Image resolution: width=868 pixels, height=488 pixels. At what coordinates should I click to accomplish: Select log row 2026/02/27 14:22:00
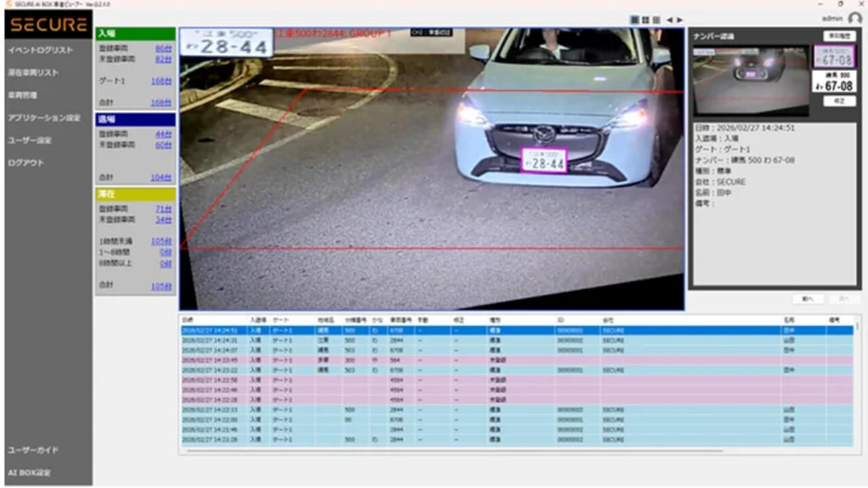[517, 420]
